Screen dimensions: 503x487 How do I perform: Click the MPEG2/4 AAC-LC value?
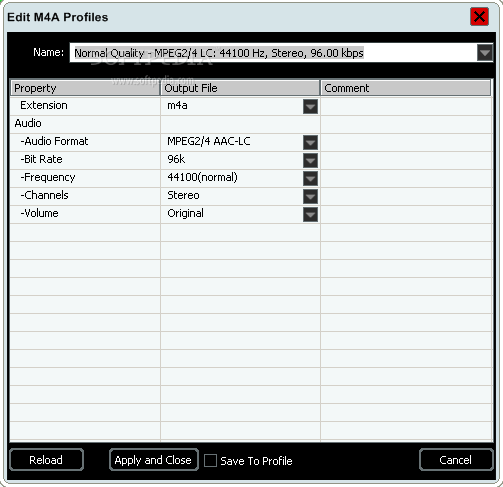click(209, 141)
